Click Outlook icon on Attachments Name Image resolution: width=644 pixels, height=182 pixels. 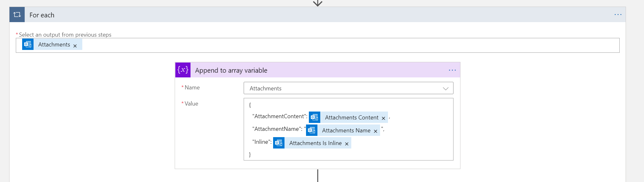click(312, 130)
